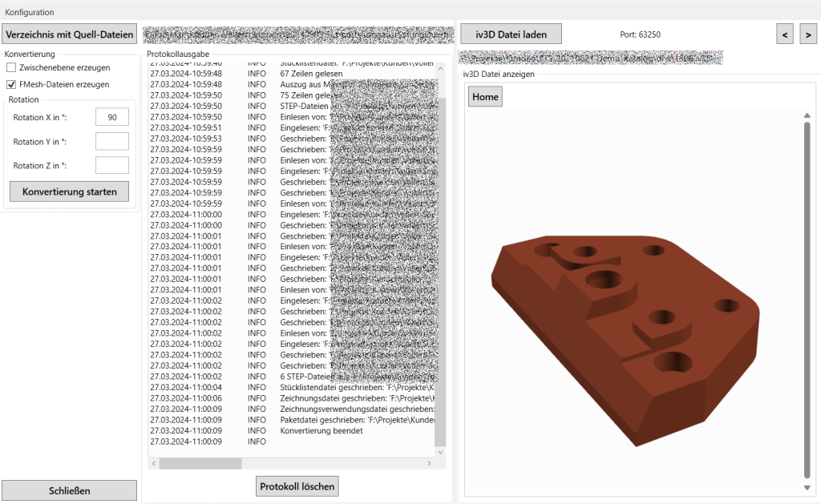Click the previous '<' navigation button
This screenshot has height=504, width=821.
(x=785, y=34)
